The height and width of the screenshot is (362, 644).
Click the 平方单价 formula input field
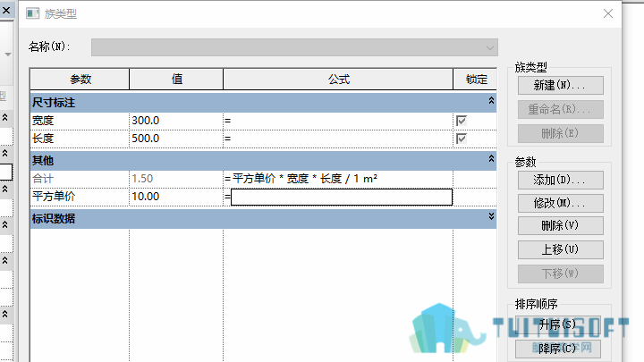tap(342, 197)
